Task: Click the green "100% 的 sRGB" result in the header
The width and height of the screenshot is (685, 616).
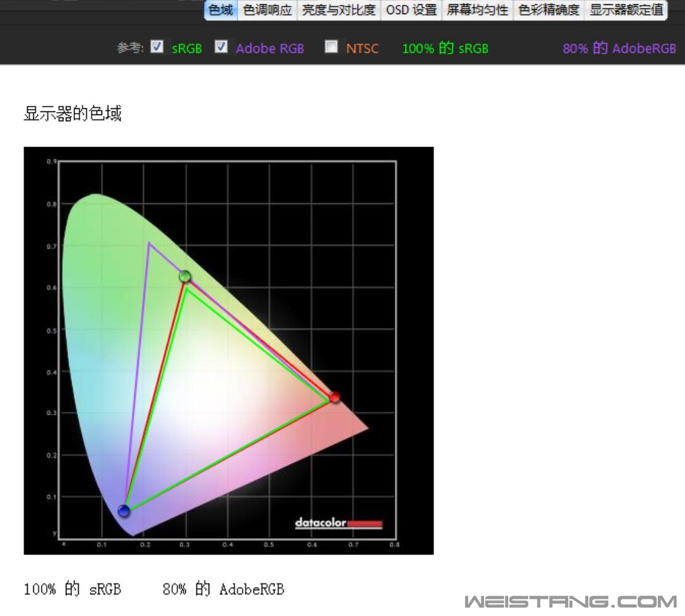Action: pos(445,49)
